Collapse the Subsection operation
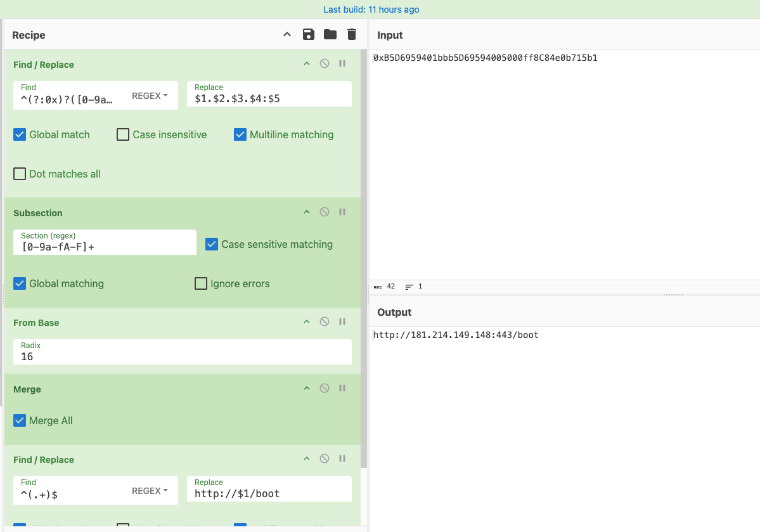Viewport: 760px width, 532px height. 306,212
